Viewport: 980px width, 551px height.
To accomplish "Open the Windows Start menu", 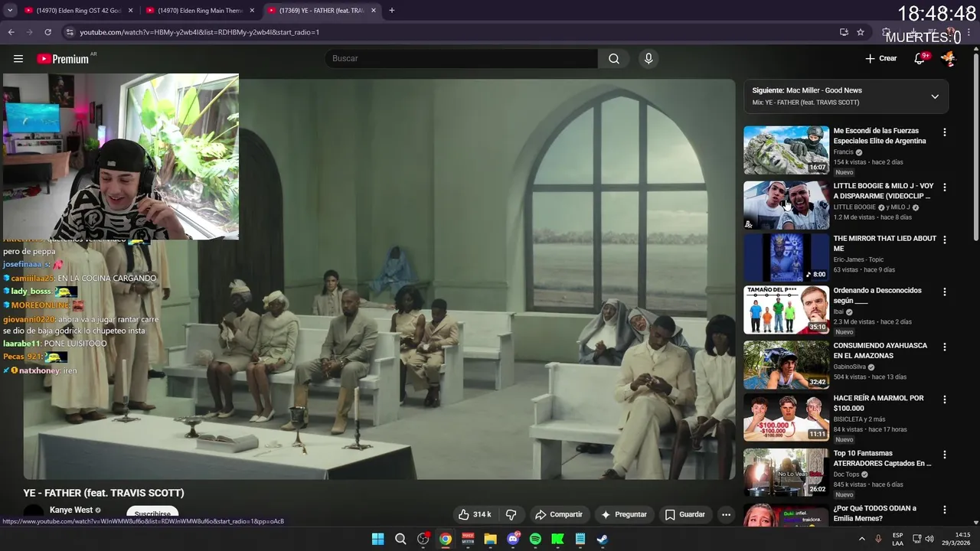I will [377, 539].
